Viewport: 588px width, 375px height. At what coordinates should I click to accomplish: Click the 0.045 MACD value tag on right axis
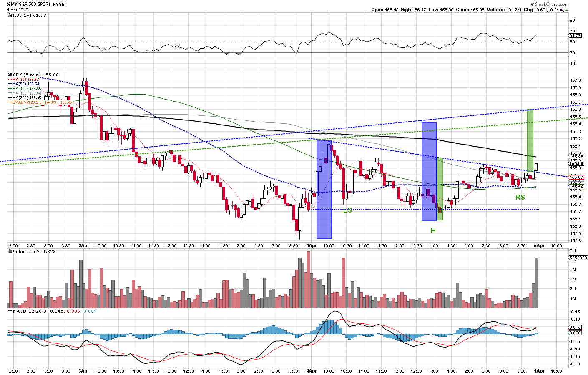(575, 327)
